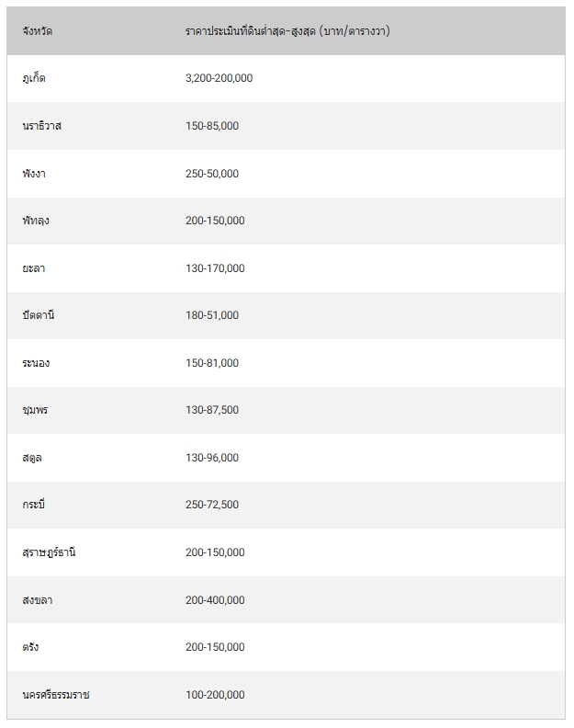
Task: Select the พังงา row label
Action: 34,174
